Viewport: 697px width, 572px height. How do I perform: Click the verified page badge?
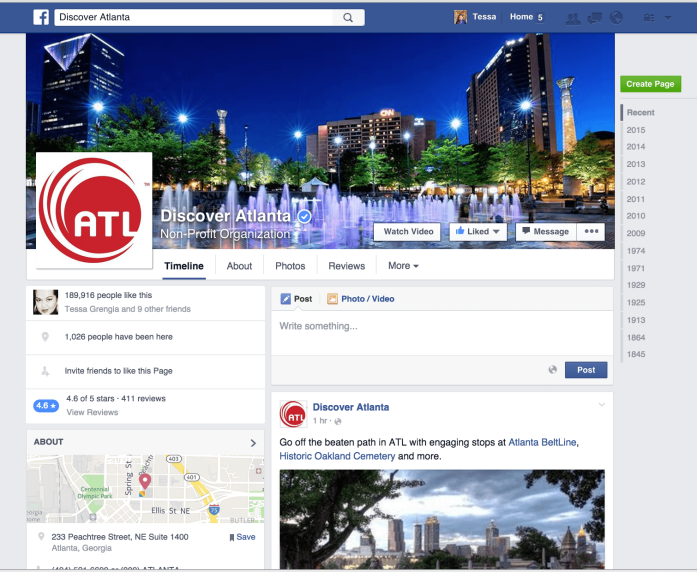(x=304, y=216)
